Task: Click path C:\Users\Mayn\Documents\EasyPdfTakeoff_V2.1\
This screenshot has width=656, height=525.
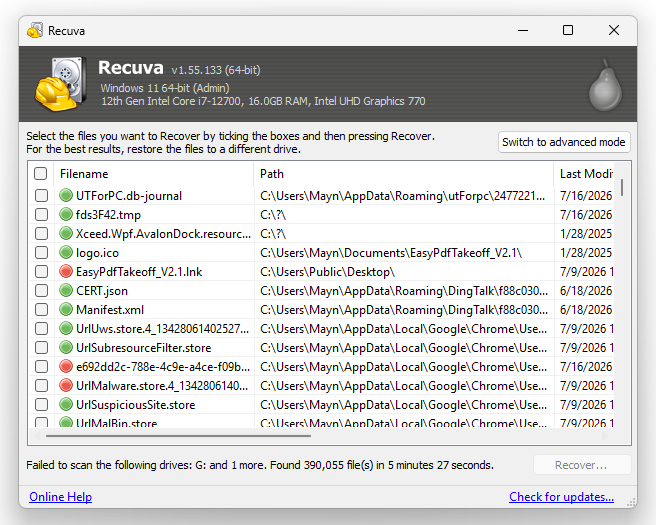Action: coord(391,253)
